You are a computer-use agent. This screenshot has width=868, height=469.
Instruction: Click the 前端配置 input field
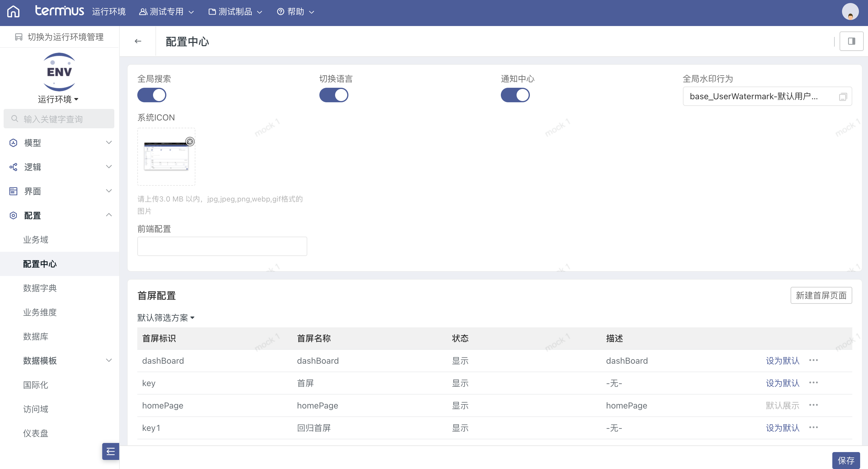point(222,246)
